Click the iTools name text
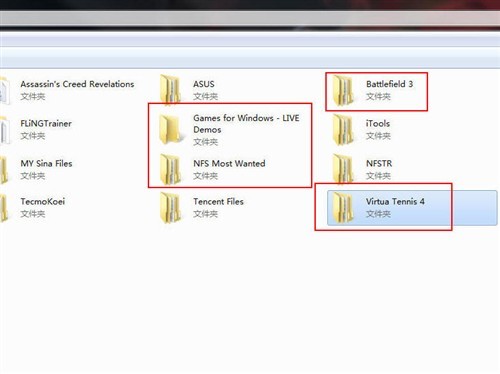This screenshot has width=500, height=374. pyautogui.click(x=378, y=123)
